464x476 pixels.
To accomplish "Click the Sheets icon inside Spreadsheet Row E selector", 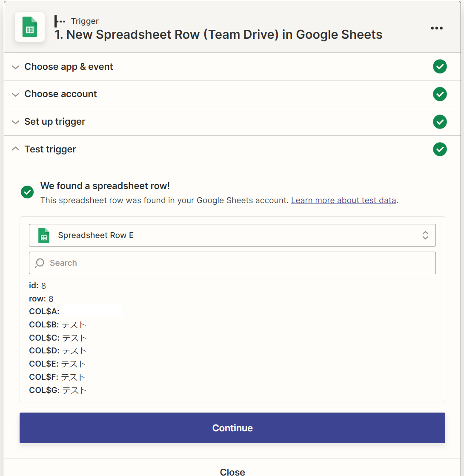I will click(x=44, y=235).
